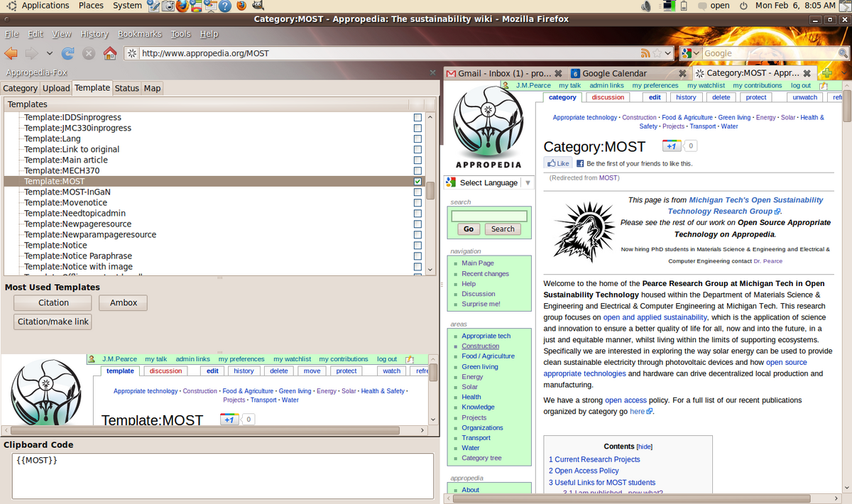852x504 pixels.
Task: Click the Citation/make link button
Action: point(53,322)
